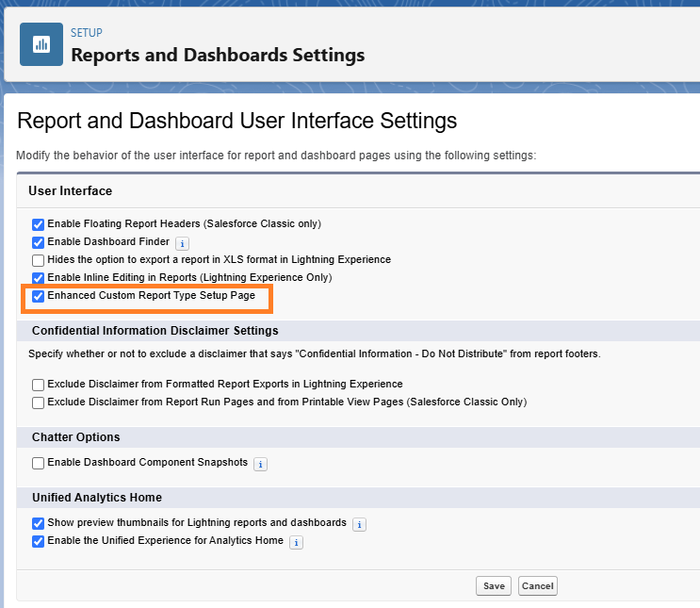This screenshot has height=608, width=700.
Task: Click 'Specify whether or not to exclude' text
Action: coord(315,353)
